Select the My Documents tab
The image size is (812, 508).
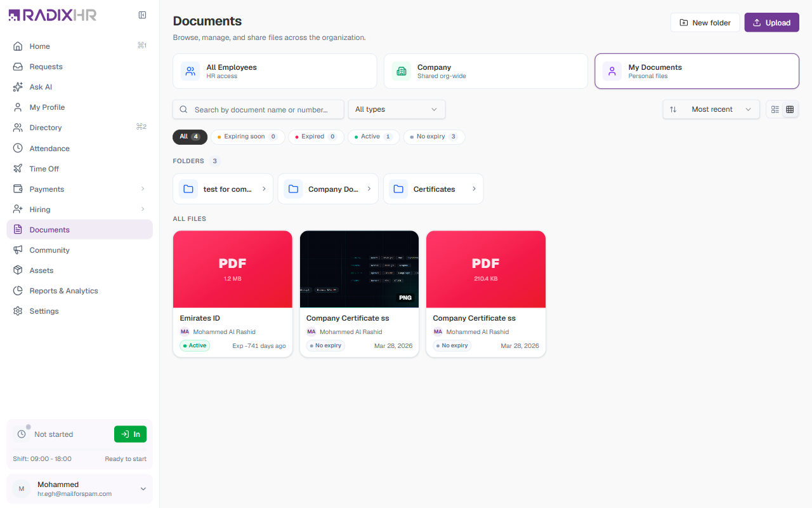(697, 71)
